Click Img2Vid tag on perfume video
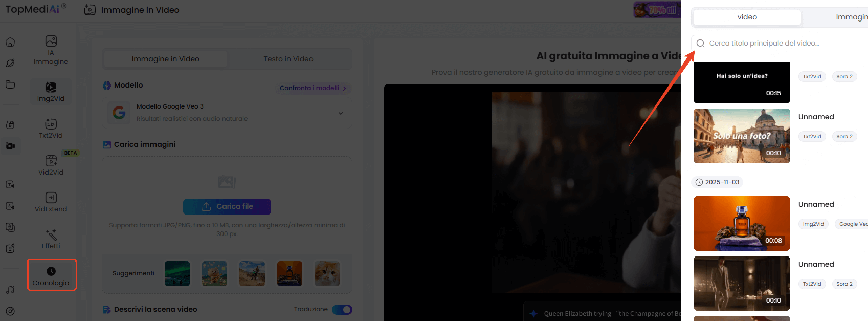Viewport: 868px width, 321px height. [813, 224]
